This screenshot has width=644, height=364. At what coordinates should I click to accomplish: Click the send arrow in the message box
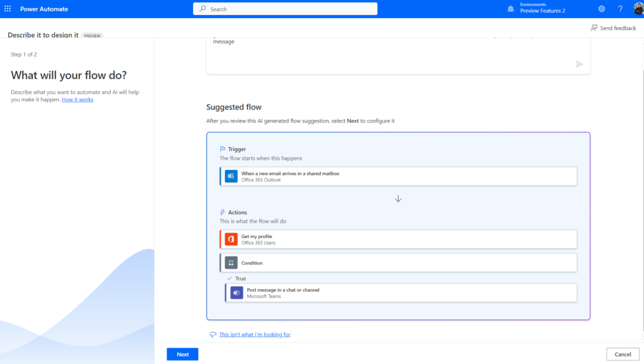coord(579,63)
